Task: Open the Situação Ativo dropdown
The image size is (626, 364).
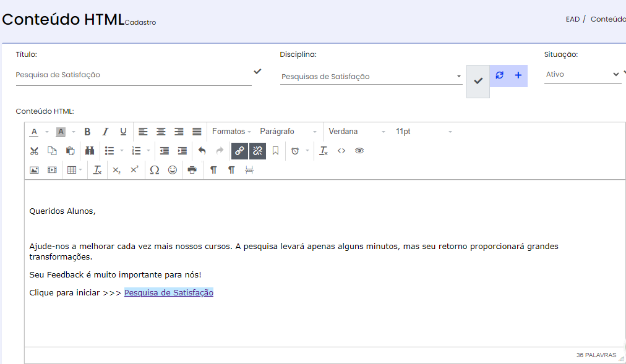Action: click(x=583, y=75)
